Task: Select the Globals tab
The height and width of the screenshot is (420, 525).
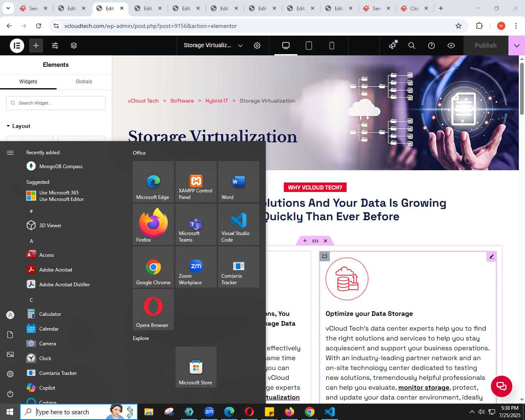Action: [x=84, y=82]
